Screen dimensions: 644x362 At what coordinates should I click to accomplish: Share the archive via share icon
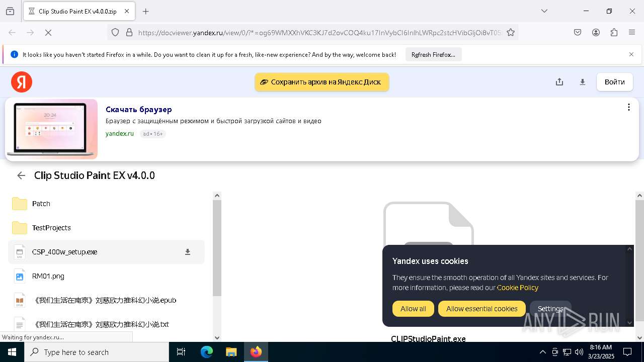pos(559,82)
